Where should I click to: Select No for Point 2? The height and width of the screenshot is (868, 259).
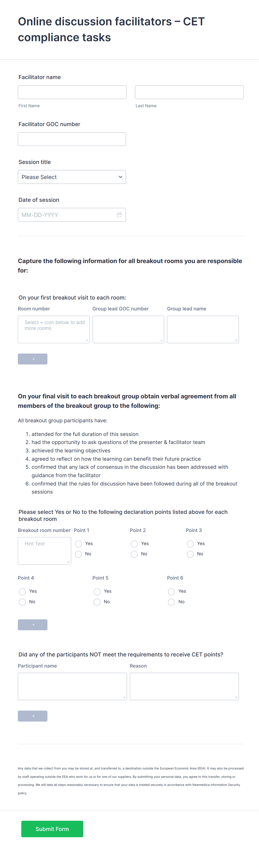tap(134, 554)
